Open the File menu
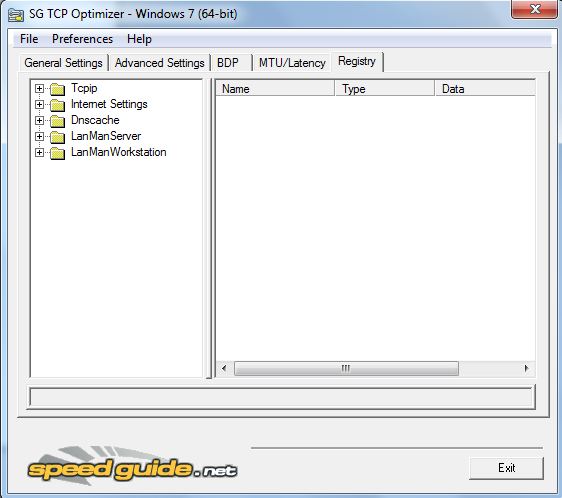This screenshot has width=562, height=498. [29, 39]
